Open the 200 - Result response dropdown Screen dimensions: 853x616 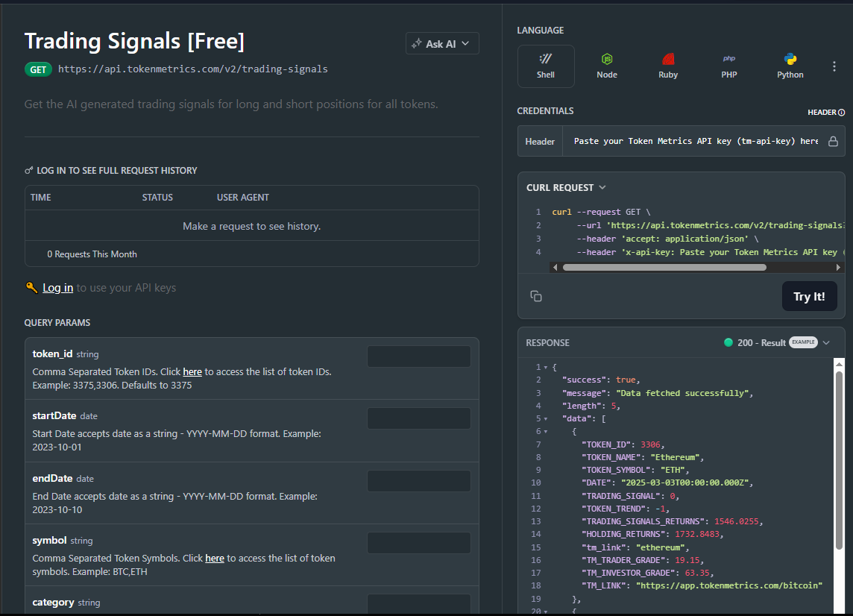click(826, 343)
